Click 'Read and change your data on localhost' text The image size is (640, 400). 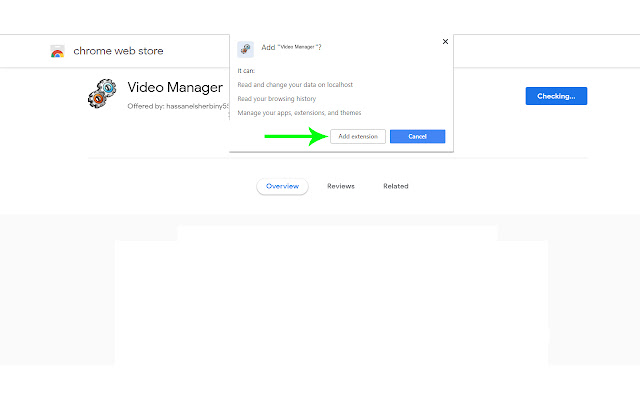[295, 84]
